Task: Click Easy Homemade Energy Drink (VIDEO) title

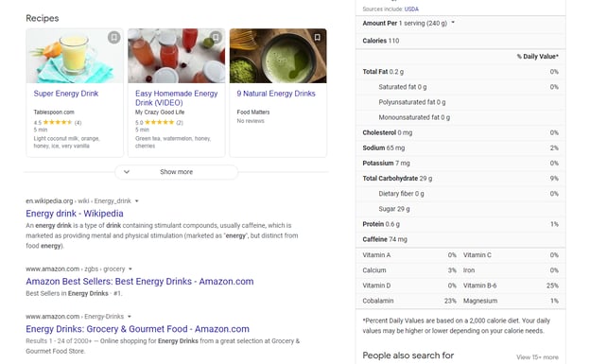Action: tap(177, 98)
